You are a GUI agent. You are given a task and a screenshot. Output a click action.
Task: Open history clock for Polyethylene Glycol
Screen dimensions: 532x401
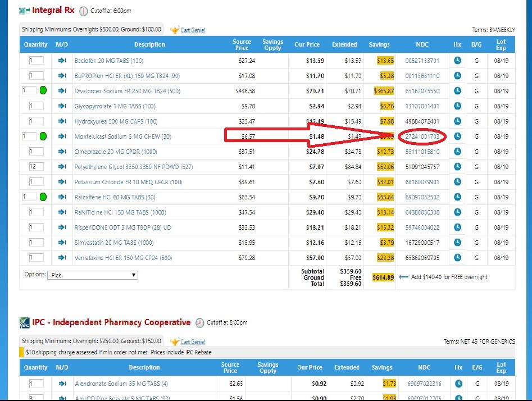(x=458, y=167)
